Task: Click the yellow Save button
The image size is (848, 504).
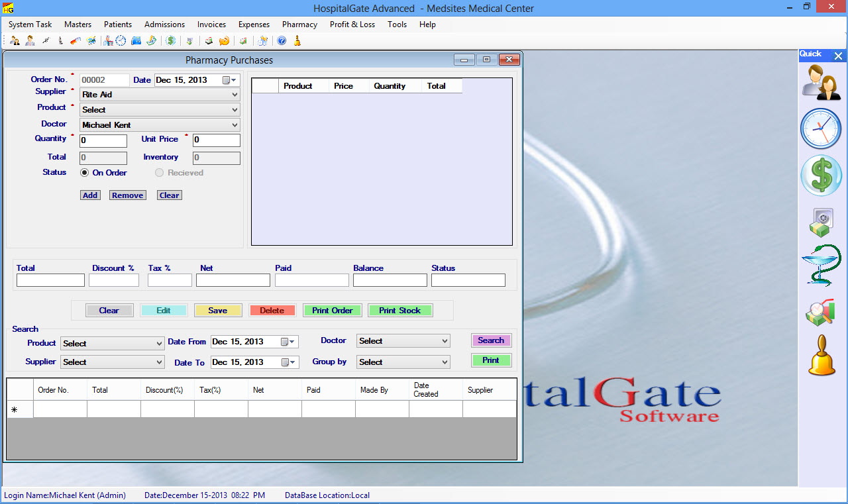Action: [x=217, y=311]
